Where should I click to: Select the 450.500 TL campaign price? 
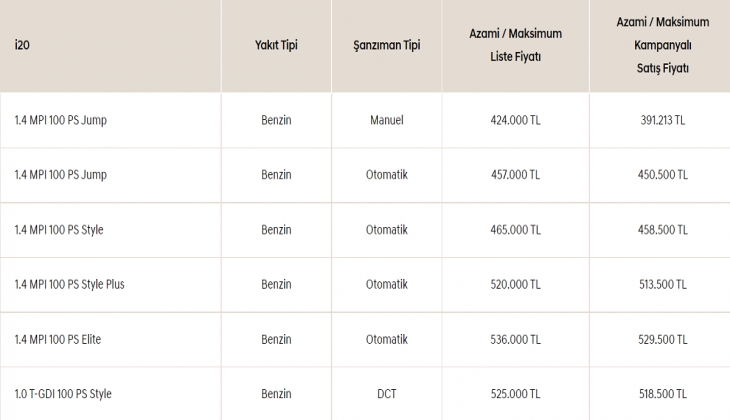point(662,175)
